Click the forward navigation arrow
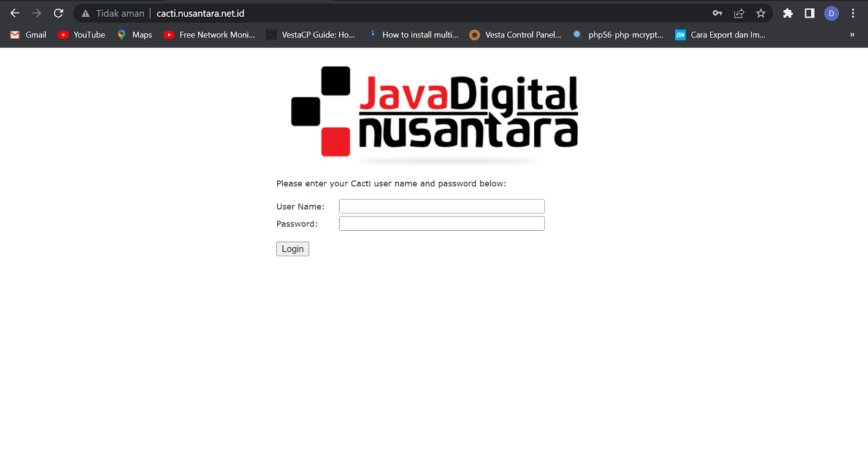 36,14
